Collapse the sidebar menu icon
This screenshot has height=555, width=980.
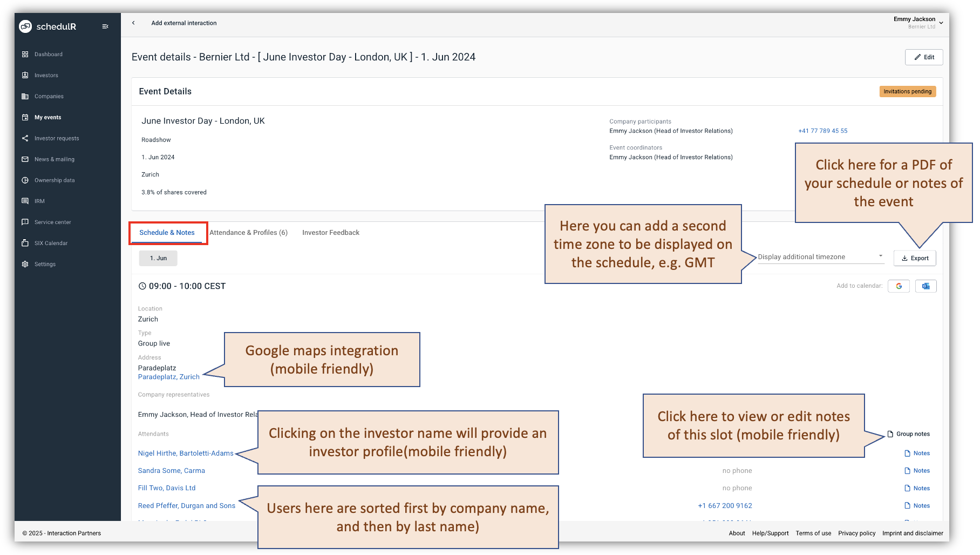[105, 26]
